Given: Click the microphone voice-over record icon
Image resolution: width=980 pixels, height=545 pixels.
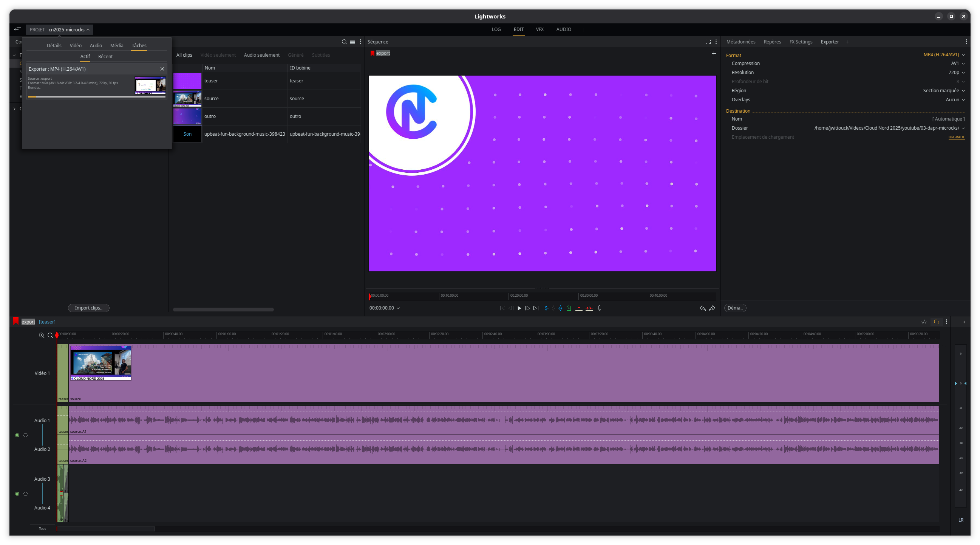Looking at the screenshot, I should (x=599, y=308).
